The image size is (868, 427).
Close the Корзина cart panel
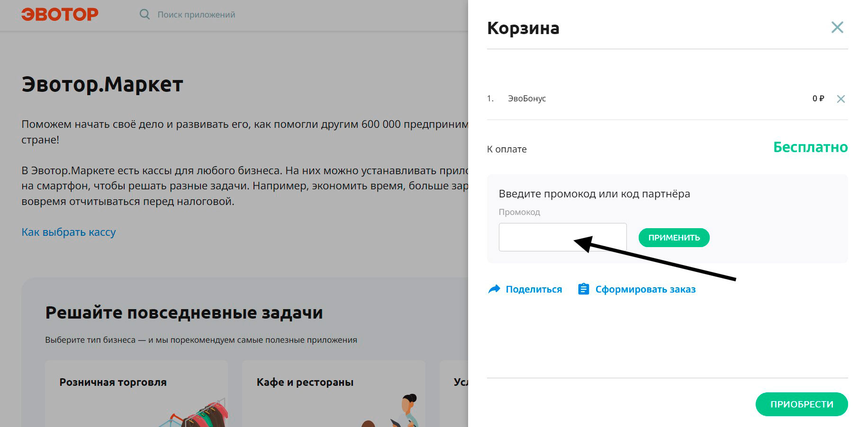(837, 27)
